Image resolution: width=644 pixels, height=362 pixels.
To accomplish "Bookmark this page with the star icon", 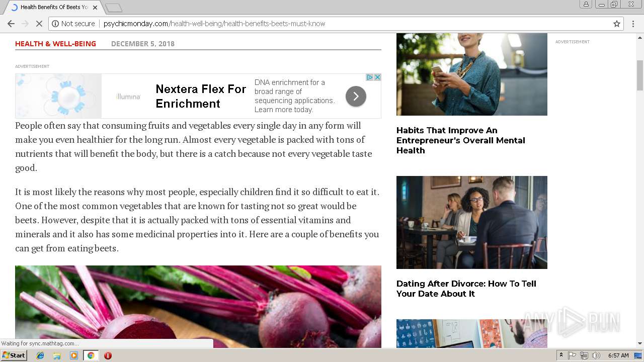I will [617, 24].
